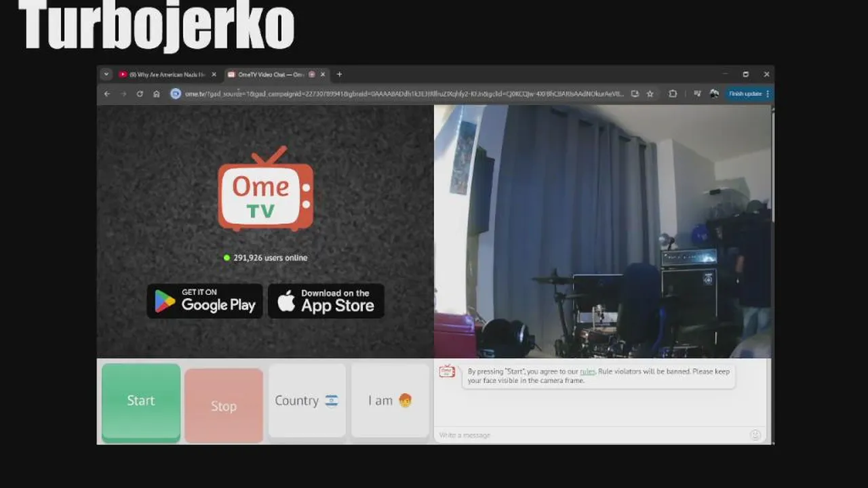The image size is (868, 488).
Task: Click the green Start button
Action: tap(141, 402)
